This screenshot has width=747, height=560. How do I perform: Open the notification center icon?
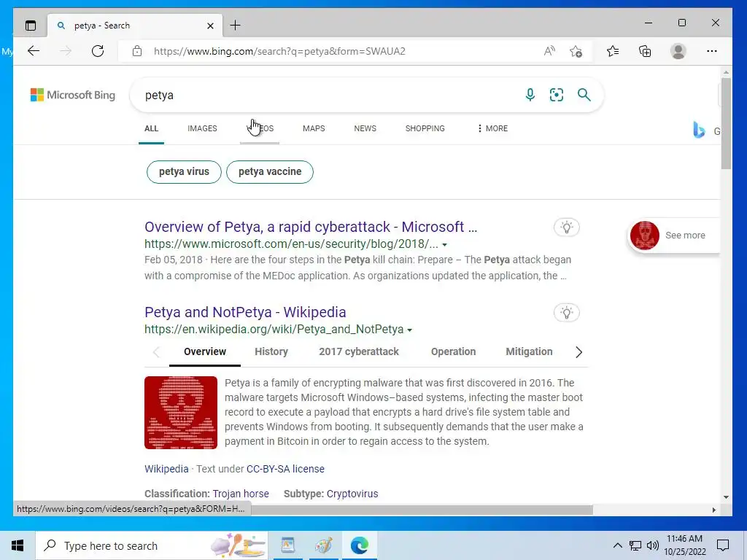click(723, 545)
